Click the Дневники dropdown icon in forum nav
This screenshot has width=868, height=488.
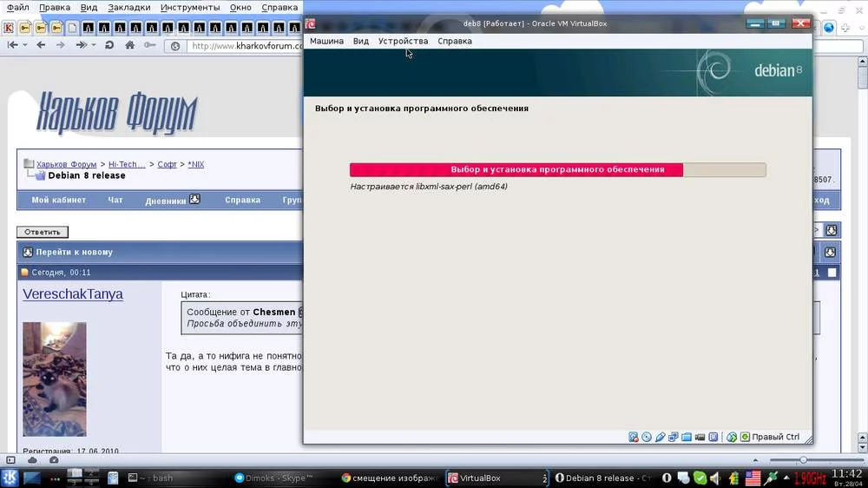194,199
